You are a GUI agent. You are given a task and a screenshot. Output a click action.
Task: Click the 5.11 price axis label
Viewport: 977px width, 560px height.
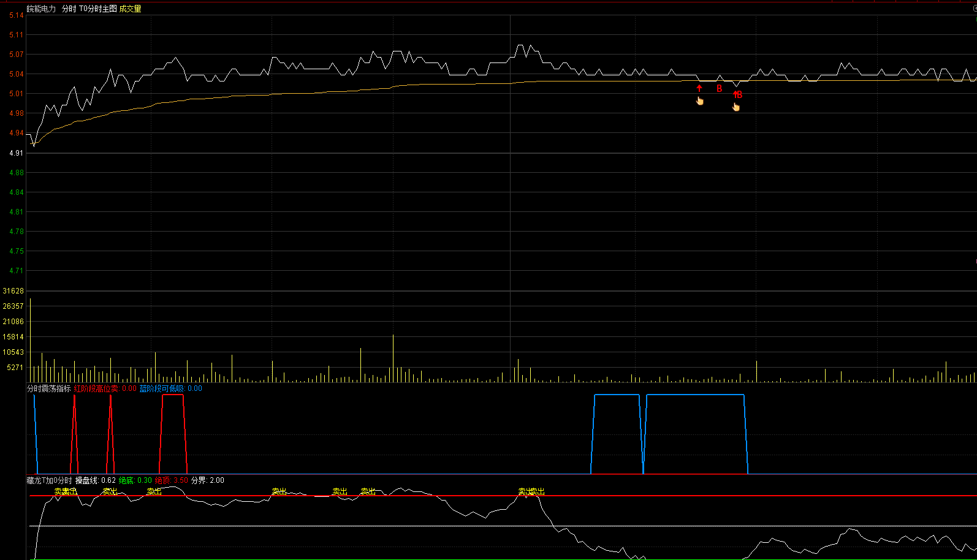click(x=16, y=35)
